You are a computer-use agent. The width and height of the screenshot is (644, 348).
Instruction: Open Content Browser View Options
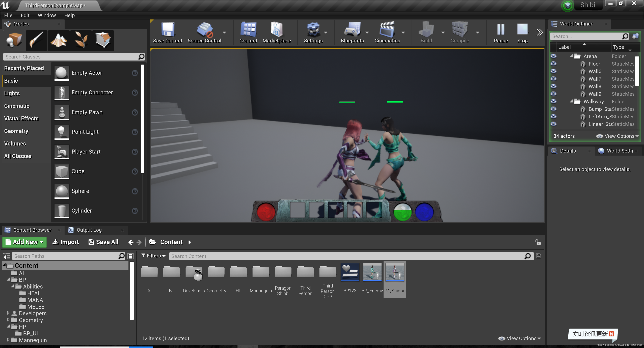pos(520,338)
